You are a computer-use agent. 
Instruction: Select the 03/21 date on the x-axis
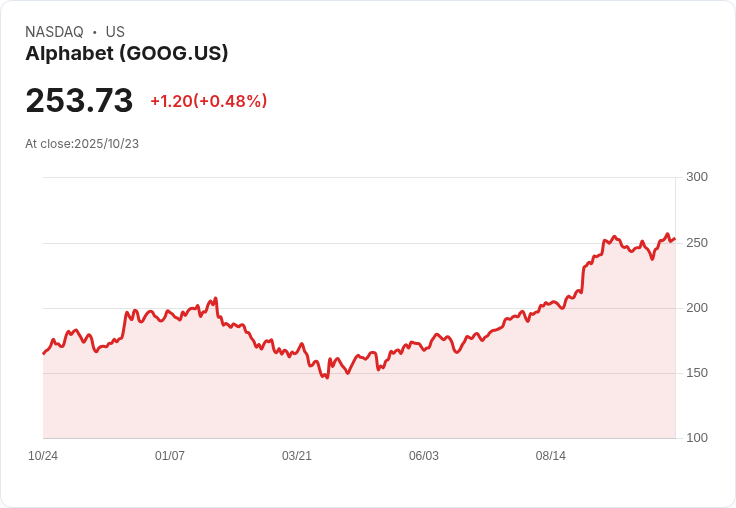coord(297,456)
